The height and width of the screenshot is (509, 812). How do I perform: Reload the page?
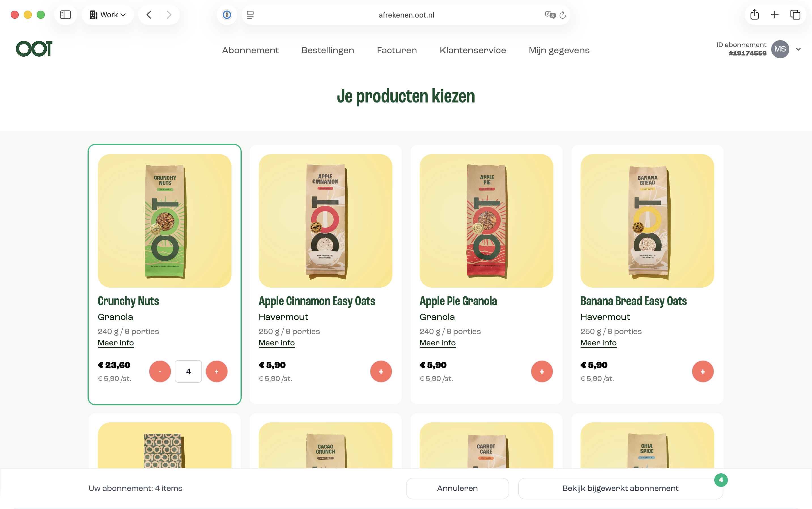pyautogui.click(x=563, y=15)
